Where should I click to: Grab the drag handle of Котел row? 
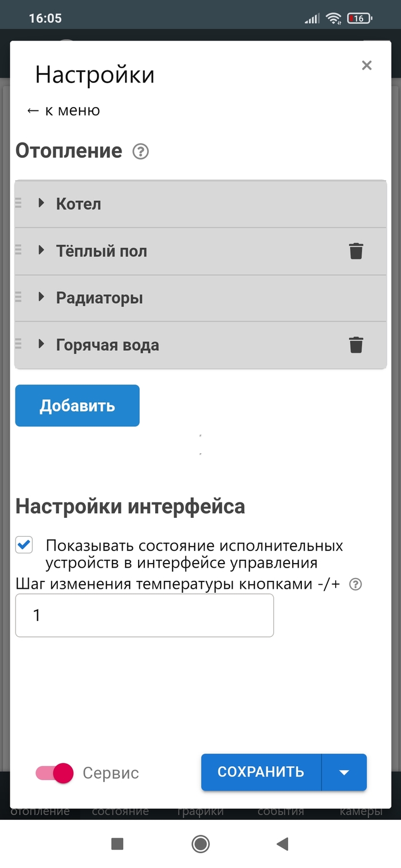(x=18, y=203)
